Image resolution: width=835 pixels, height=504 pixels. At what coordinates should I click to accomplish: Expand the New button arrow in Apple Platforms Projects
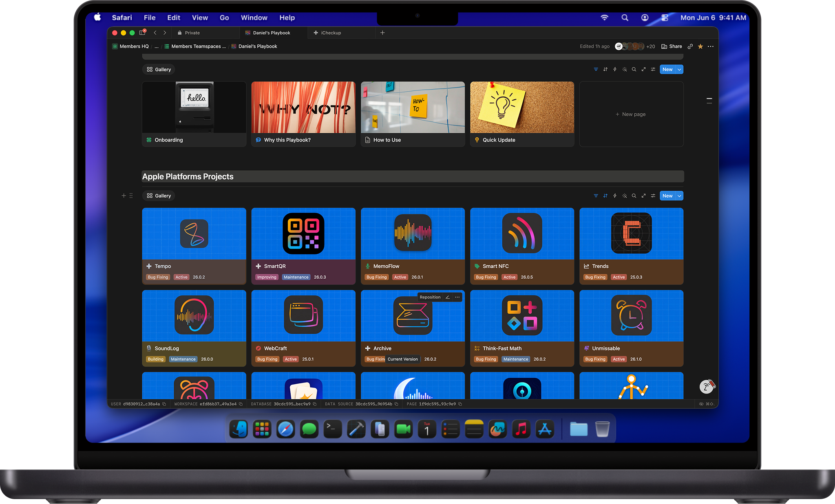(680, 196)
